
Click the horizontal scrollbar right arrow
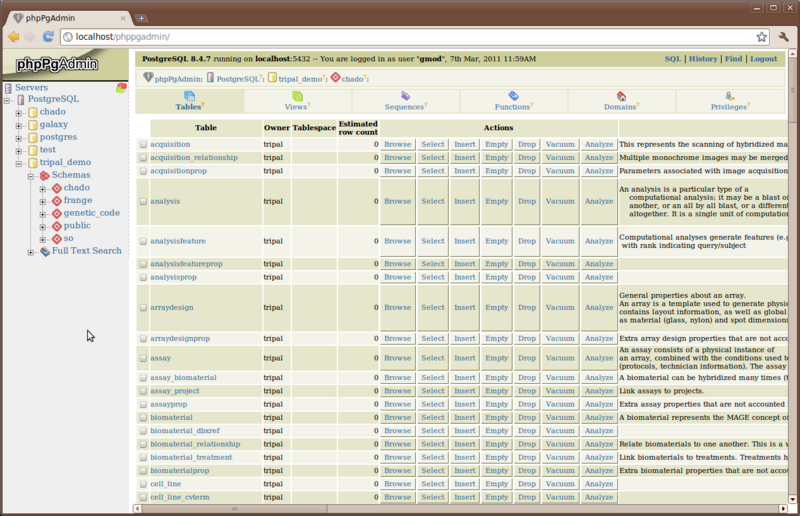[x=783, y=508]
